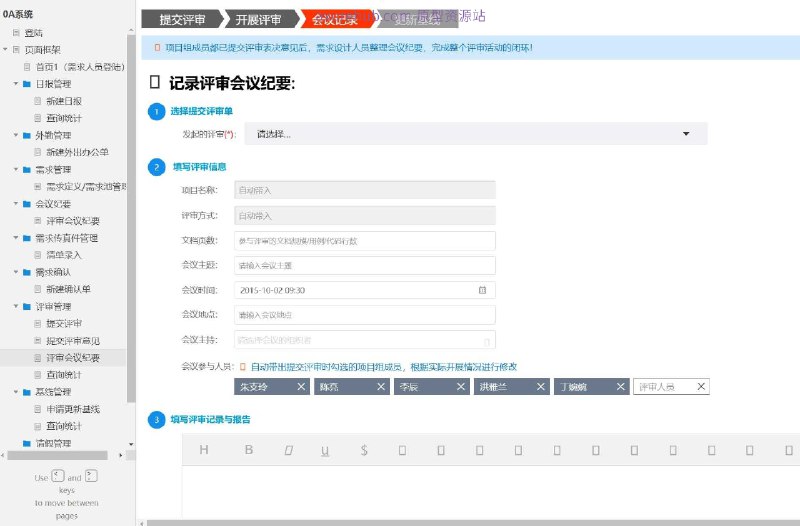The image size is (800, 526).
Task: Open 查询统计 under 基线管理
Action: coord(64,426)
